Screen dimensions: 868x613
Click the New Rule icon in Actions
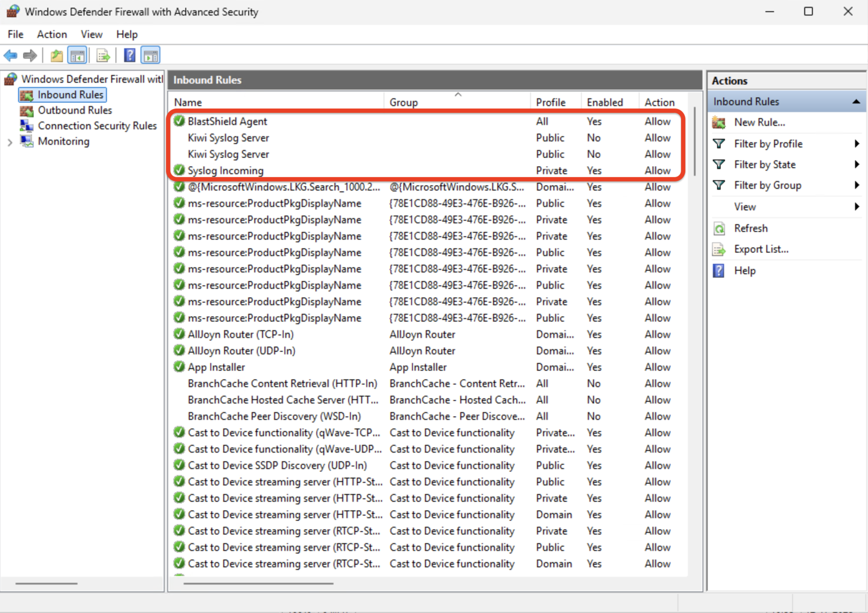tap(719, 123)
